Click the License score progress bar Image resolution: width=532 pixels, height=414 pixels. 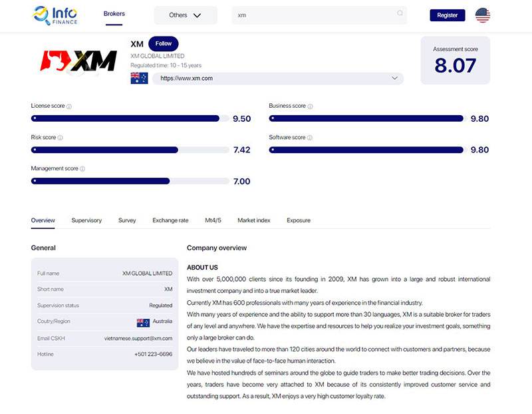click(x=130, y=118)
